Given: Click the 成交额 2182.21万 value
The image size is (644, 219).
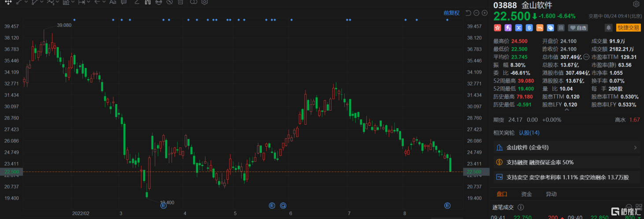Looking at the screenshot, I should pyautogui.click(x=622, y=49).
